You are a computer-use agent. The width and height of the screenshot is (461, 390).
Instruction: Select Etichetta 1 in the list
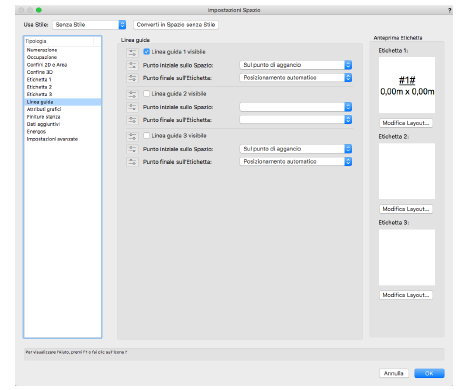62,80
